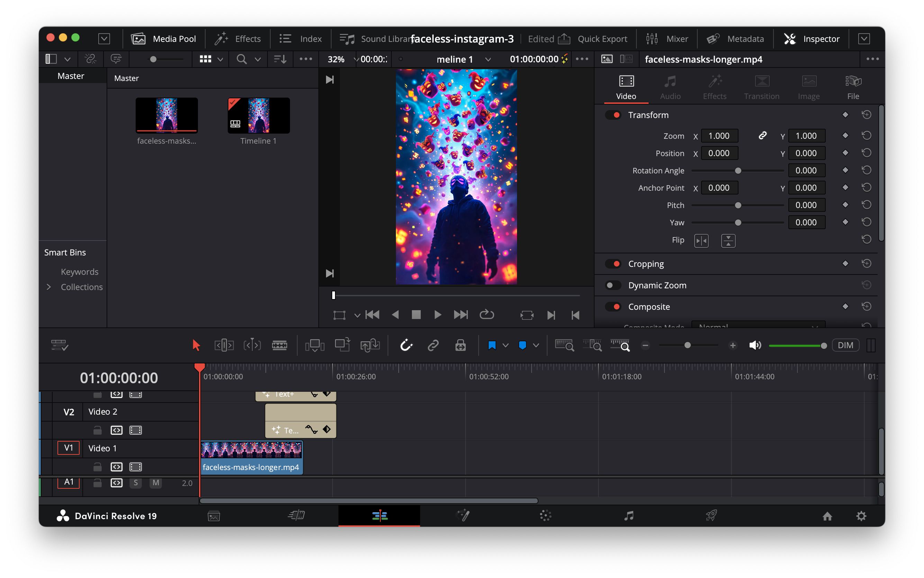Open media pool search options dropdown
This screenshot has height=578, width=924.
point(258,59)
